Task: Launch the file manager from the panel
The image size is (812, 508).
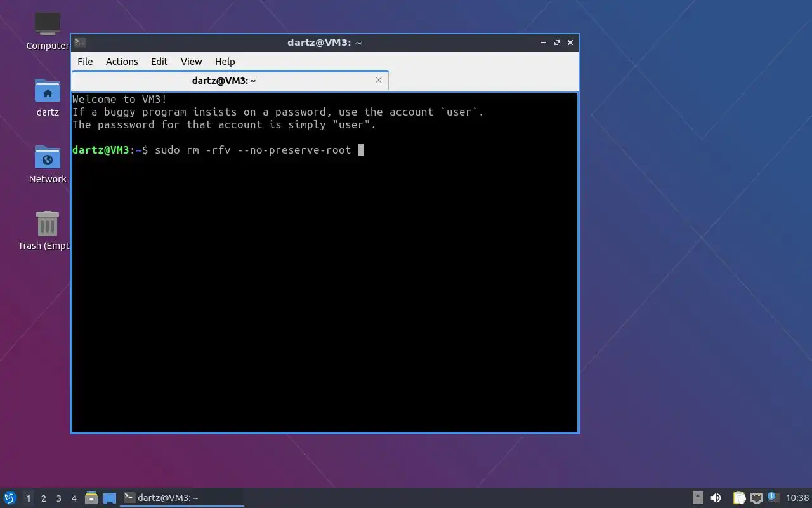Action: [91, 498]
